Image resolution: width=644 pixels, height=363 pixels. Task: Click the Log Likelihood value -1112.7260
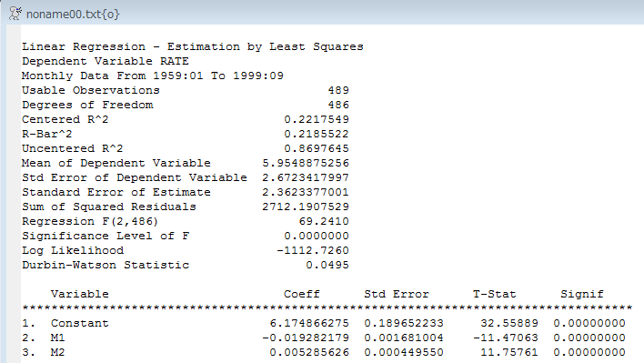313,250
